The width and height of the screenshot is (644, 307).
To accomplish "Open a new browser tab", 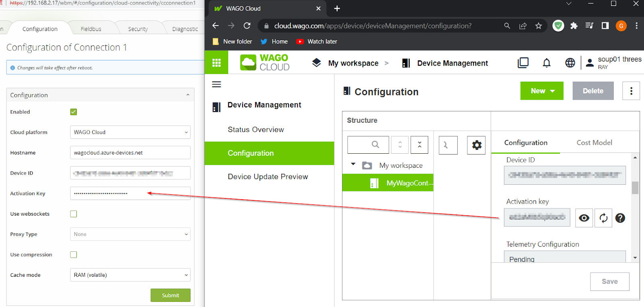I will [337, 8].
